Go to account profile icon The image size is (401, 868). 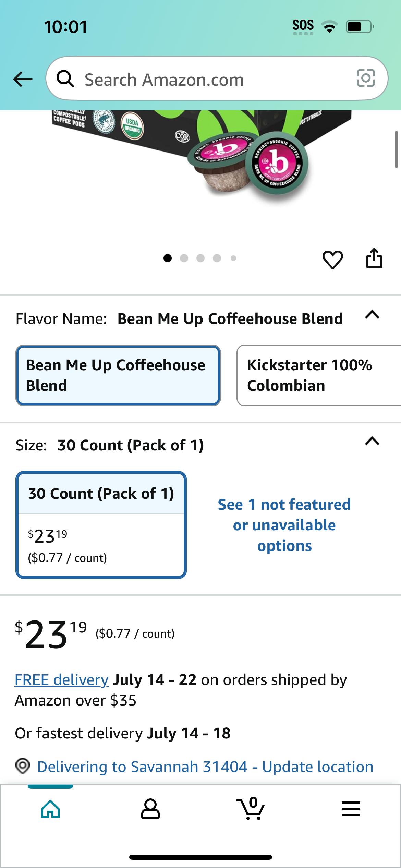pyautogui.click(x=150, y=809)
